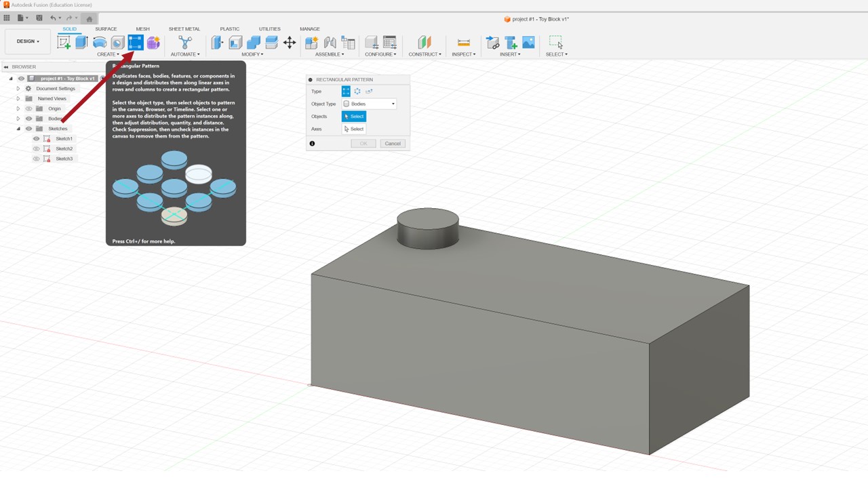Switch to the UTILITIES tab

269,29
